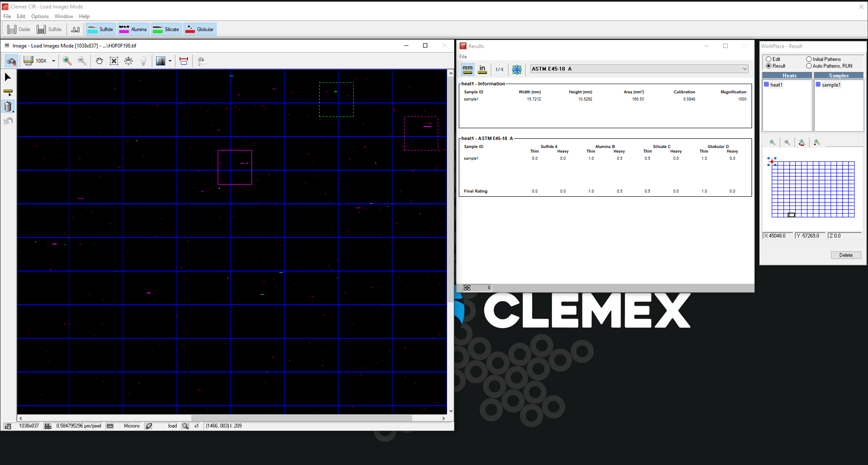Click the red calibration scale bar icon
The width and height of the screenshot is (868, 465).
(183, 61)
